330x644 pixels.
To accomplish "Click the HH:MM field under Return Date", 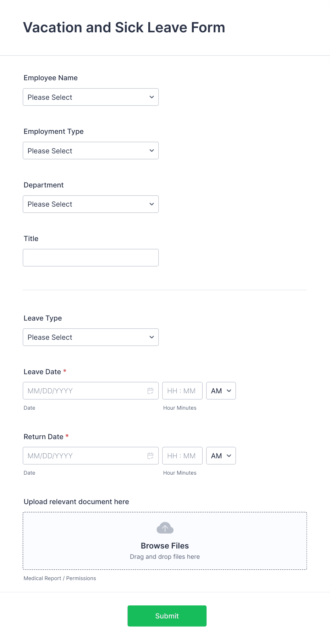I will (x=182, y=455).
